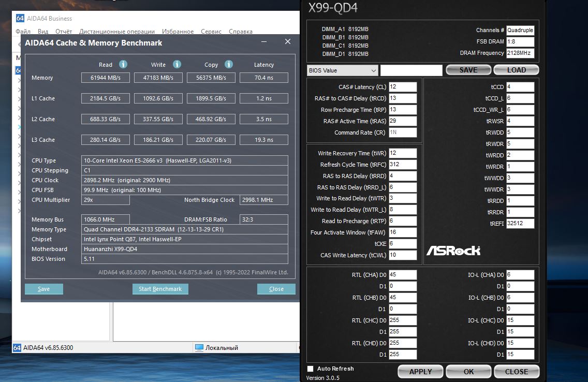Click the Motherboard value Huananzhi X99-QD4
This screenshot has width=588, height=382.
click(184, 249)
